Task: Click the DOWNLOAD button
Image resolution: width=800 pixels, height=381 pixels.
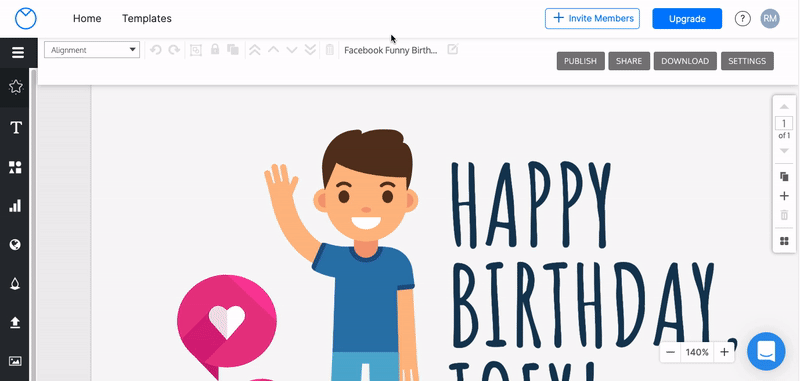Action: 685,61
